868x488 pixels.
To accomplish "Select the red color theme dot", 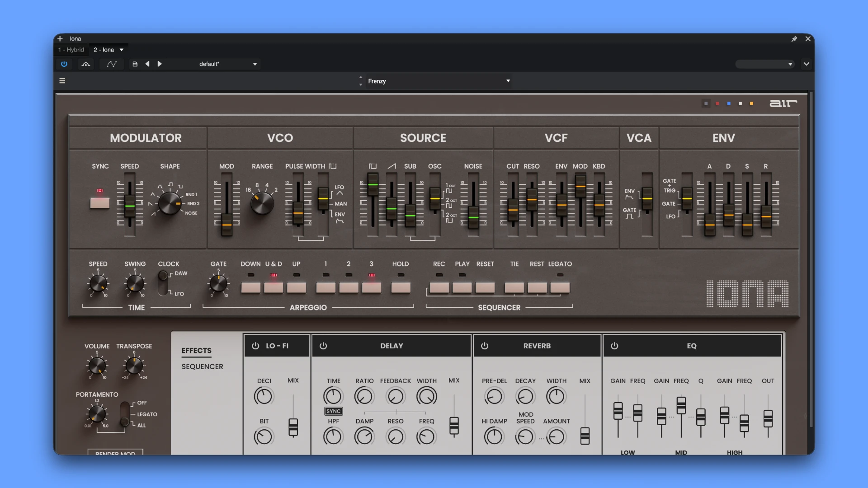I will 717,103.
